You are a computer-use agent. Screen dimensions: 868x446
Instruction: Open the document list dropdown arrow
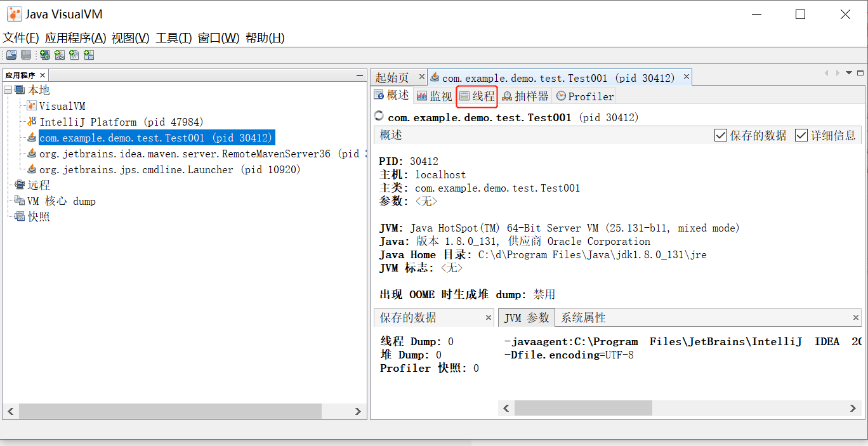point(849,73)
